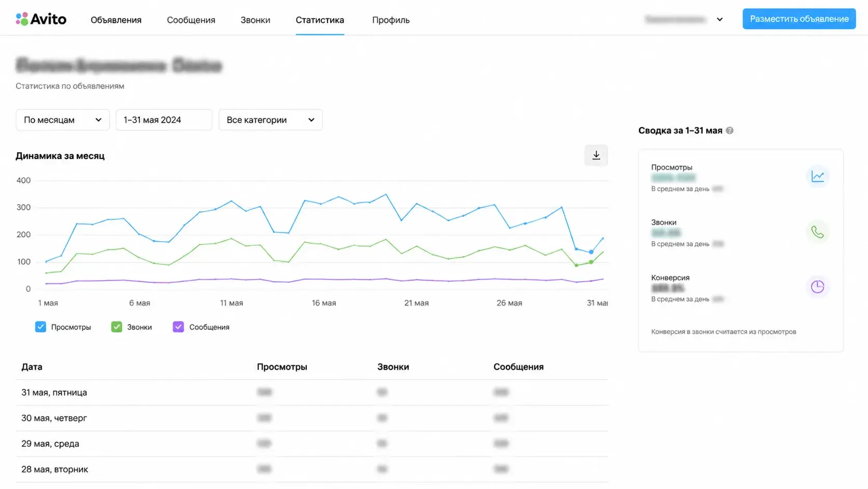Open the Сообщения tab
Screen dimensions: 868x489
[191, 20]
